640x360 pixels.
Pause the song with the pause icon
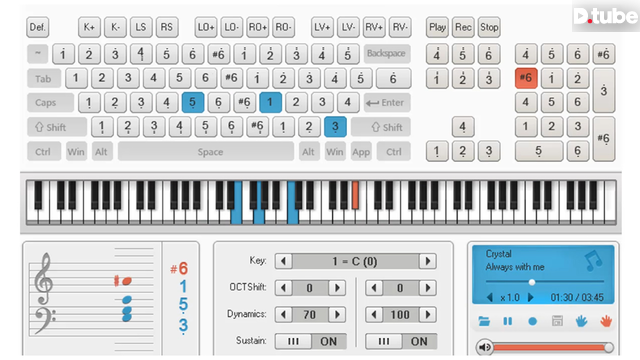tap(508, 321)
